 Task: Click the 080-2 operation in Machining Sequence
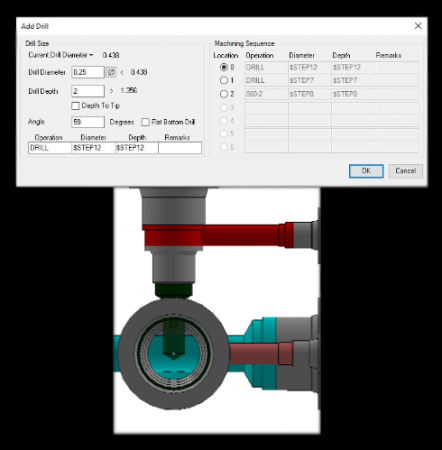[x=266, y=94]
